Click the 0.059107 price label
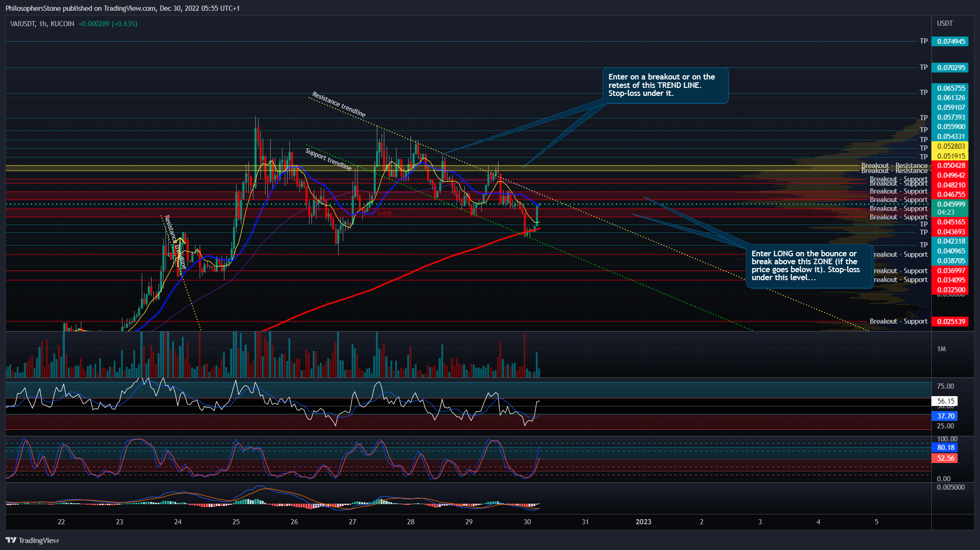Image resolution: width=980 pixels, height=550 pixels. [950, 108]
